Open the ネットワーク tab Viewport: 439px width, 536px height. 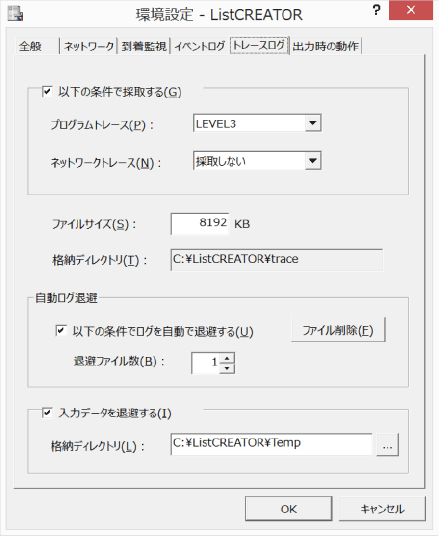coord(89,46)
